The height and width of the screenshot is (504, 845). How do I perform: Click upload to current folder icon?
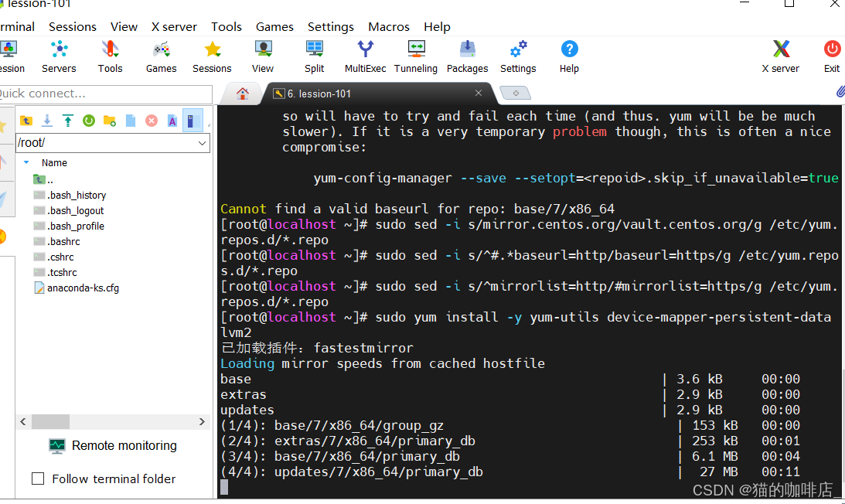click(68, 121)
